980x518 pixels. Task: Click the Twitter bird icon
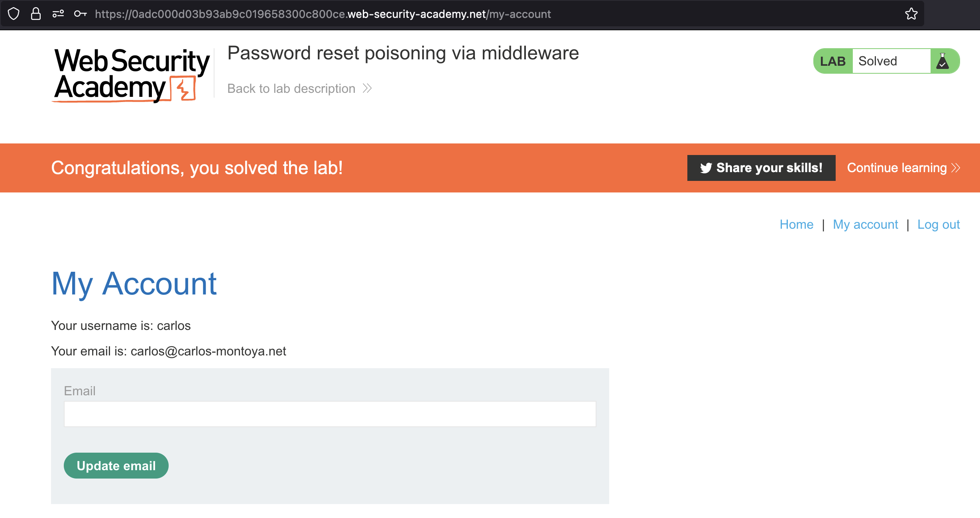706,168
